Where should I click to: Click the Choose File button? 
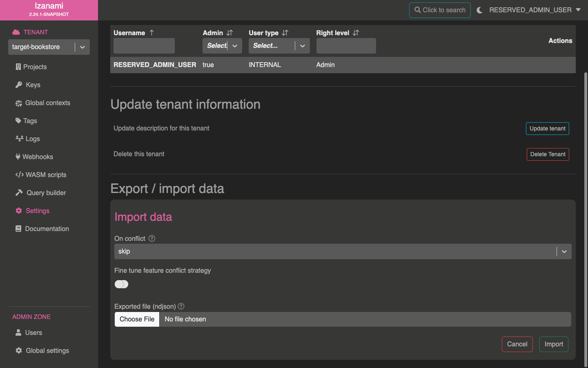click(137, 319)
